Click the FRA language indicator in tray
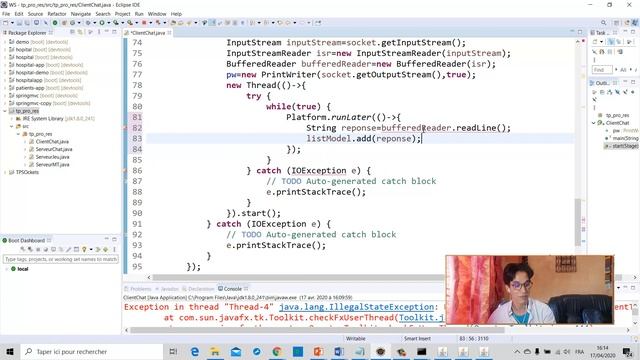The width and height of the screenshot is (640, 360). (579, 351)
